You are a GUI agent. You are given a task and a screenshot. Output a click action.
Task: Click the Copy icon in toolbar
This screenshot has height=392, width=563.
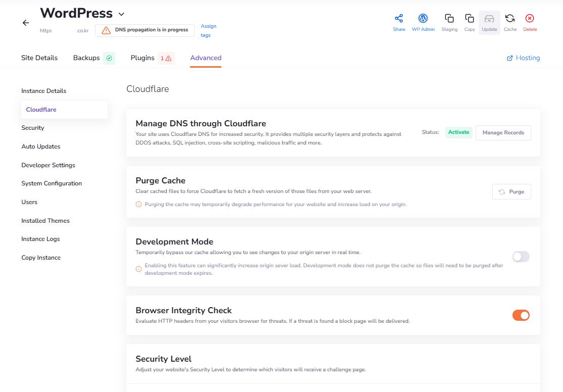click(x=470, y=18)
